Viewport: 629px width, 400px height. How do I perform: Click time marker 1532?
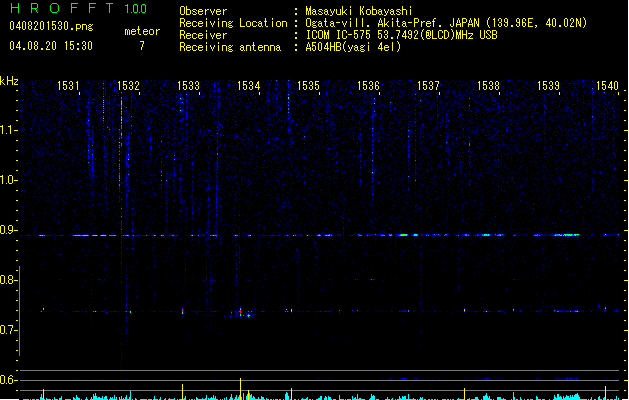click(128, 86)
